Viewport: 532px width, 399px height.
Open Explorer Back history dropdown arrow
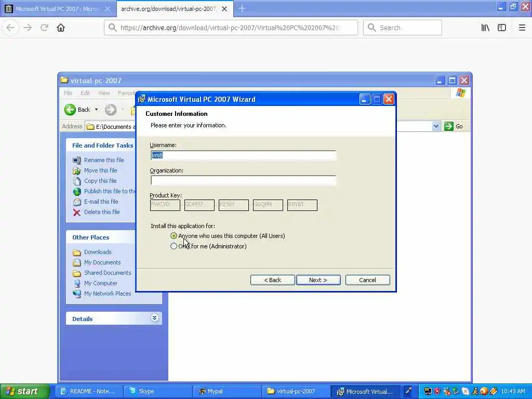(x=96, y=110)
